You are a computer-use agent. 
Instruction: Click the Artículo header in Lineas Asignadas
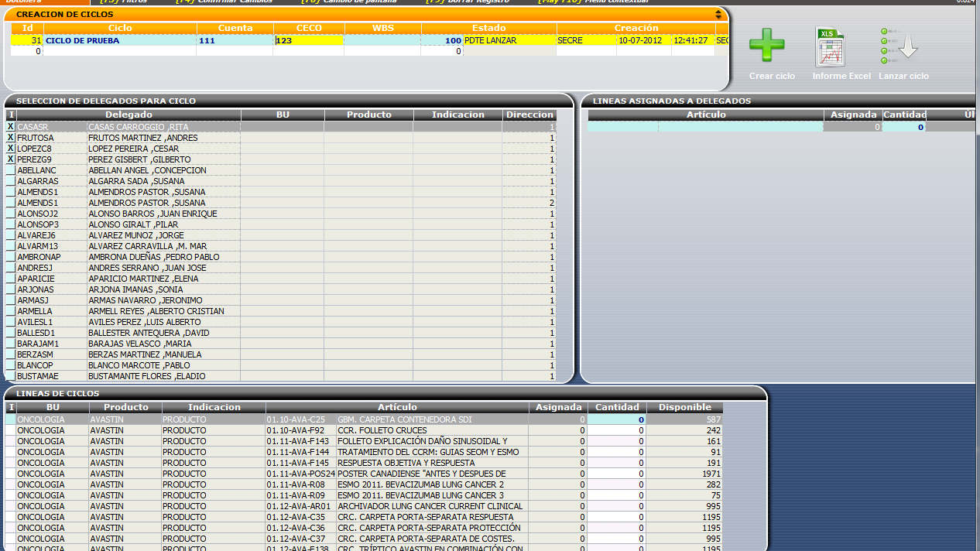[706, 115]
